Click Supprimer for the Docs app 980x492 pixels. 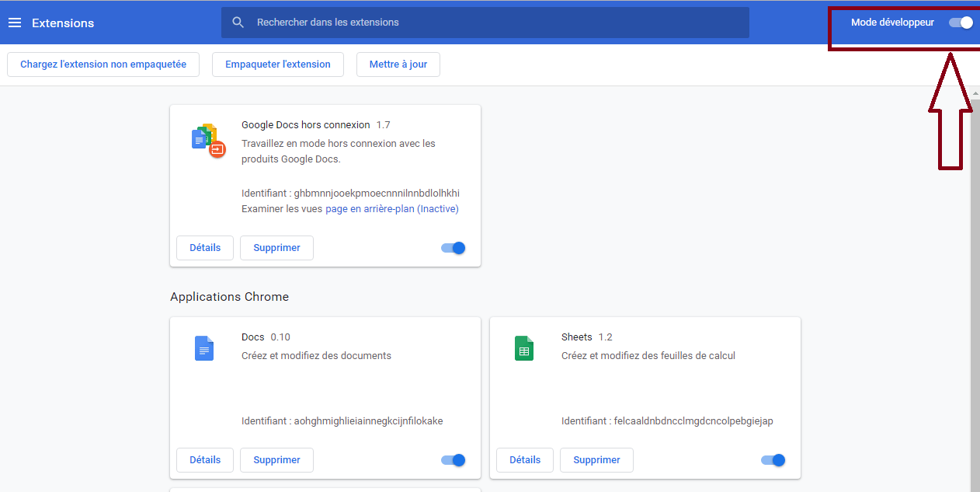tap(276, 460)
